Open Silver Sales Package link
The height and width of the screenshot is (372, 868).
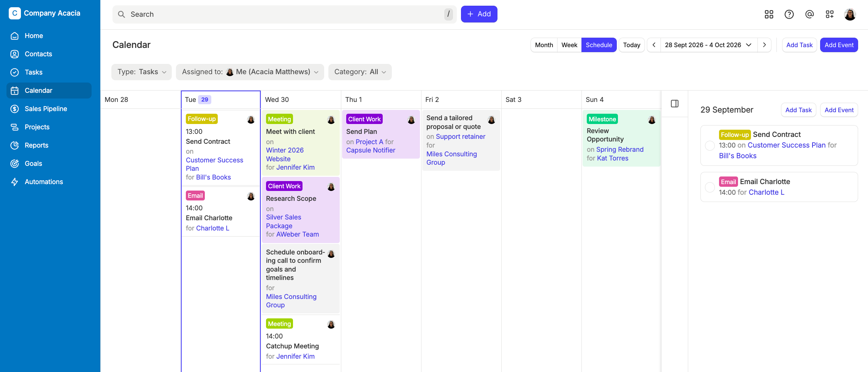[284, 221]
